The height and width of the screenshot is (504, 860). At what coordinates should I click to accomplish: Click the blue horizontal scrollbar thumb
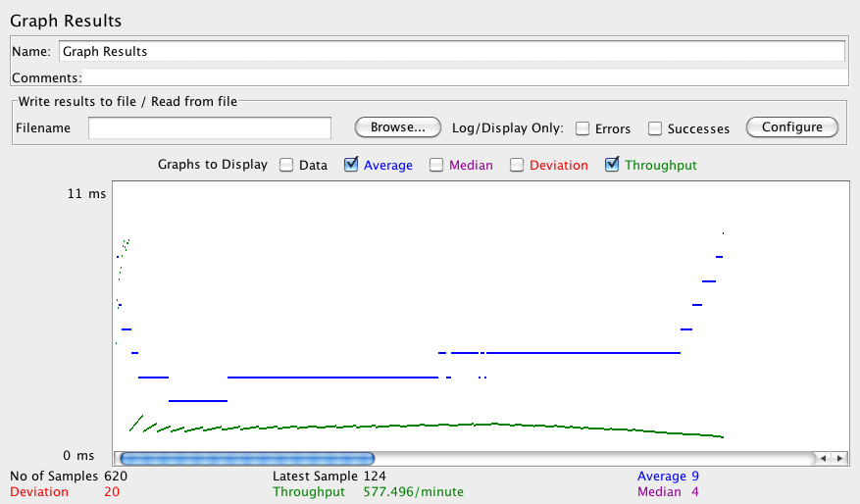[245, 458]
